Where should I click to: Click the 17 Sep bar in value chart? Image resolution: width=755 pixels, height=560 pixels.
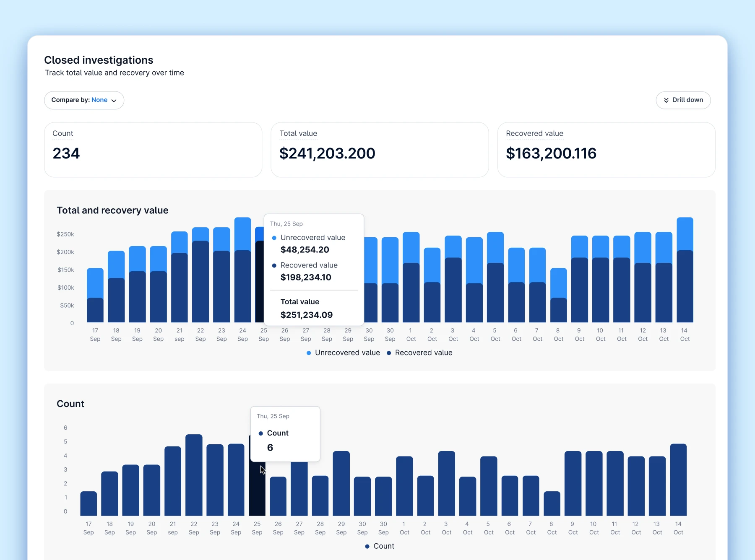pos(95,295)
